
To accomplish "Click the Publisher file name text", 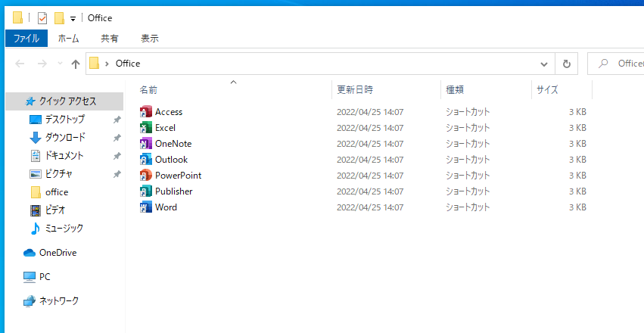I will pyautogui.click(x=174, y=191).
